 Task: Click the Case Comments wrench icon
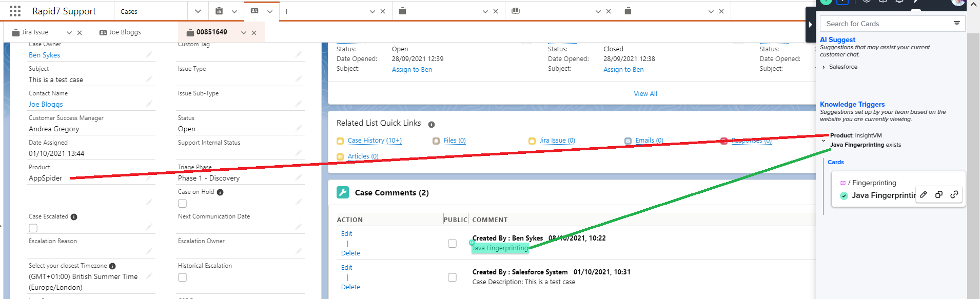pyautogui.click(x=343, y=192)
